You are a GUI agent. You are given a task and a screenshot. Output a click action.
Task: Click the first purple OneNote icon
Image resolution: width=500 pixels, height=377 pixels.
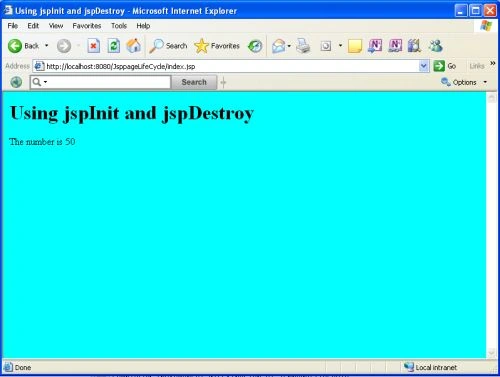pyautogui.click(x=375, y=46)
